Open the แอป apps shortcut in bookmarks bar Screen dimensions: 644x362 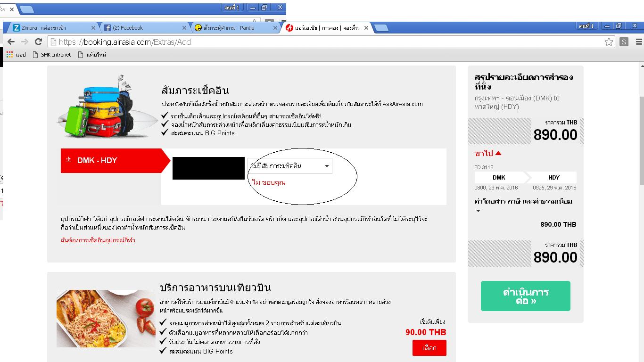pos(16,55)
